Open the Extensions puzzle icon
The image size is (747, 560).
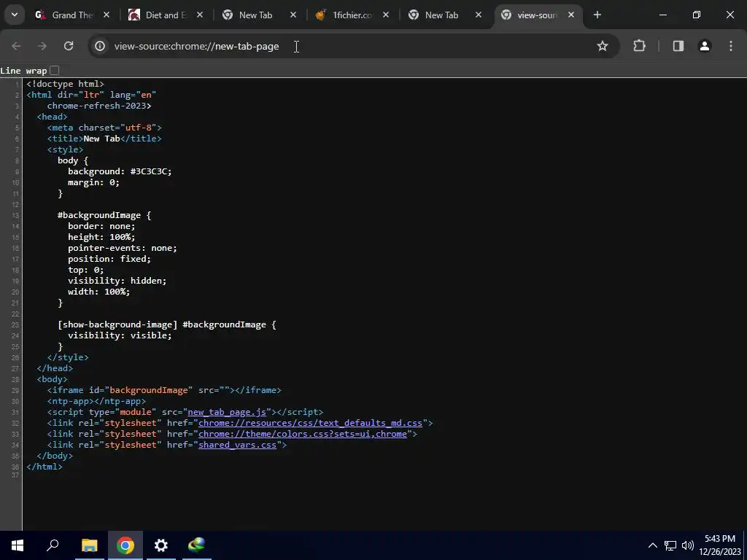pyautogui.click(x=639, y=46)
